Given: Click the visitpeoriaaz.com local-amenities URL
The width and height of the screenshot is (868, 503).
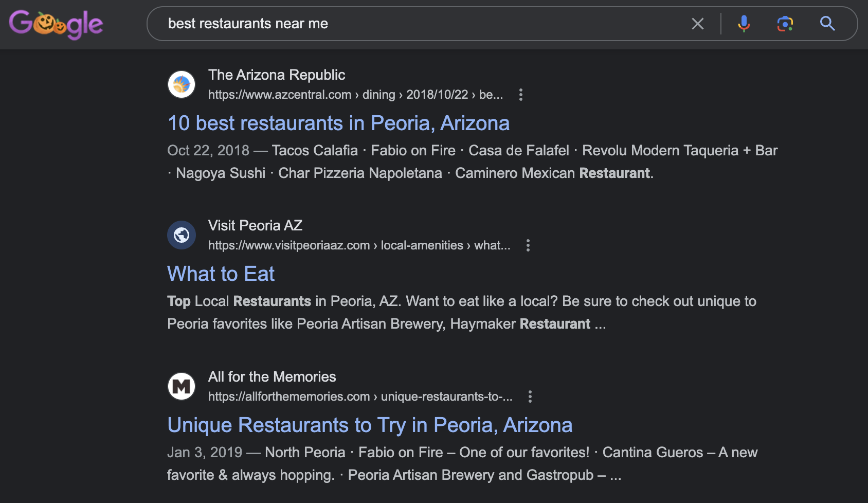Looking at the screenshot, I should (x=359, y=246).
